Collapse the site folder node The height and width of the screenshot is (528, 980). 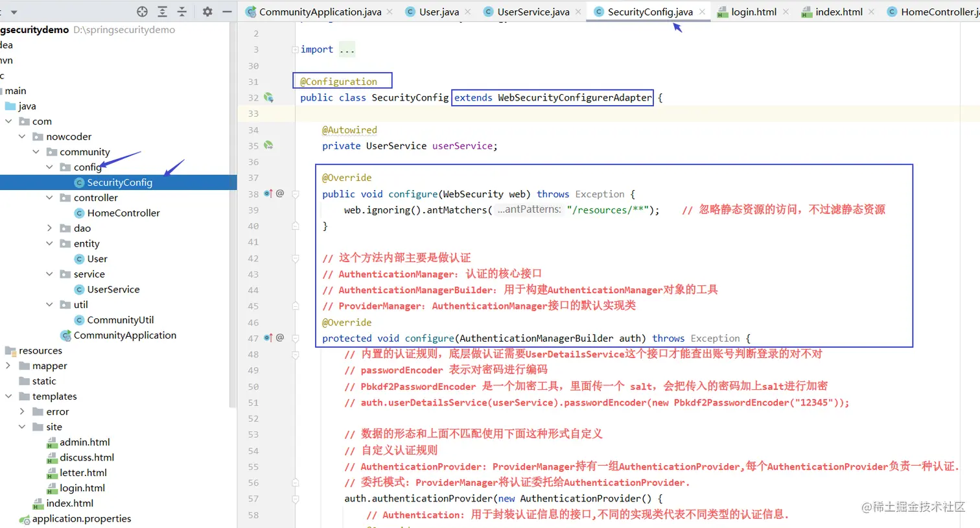point(22,426)
